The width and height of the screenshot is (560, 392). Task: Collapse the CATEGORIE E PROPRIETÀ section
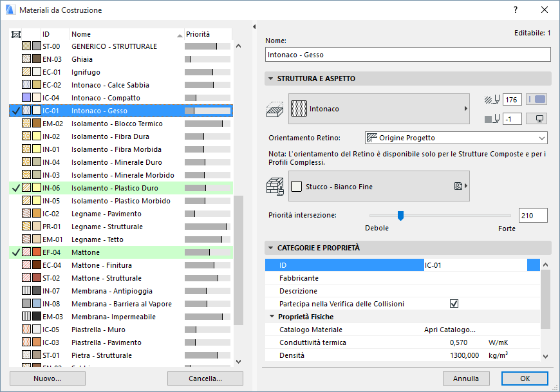pos(271,248)
